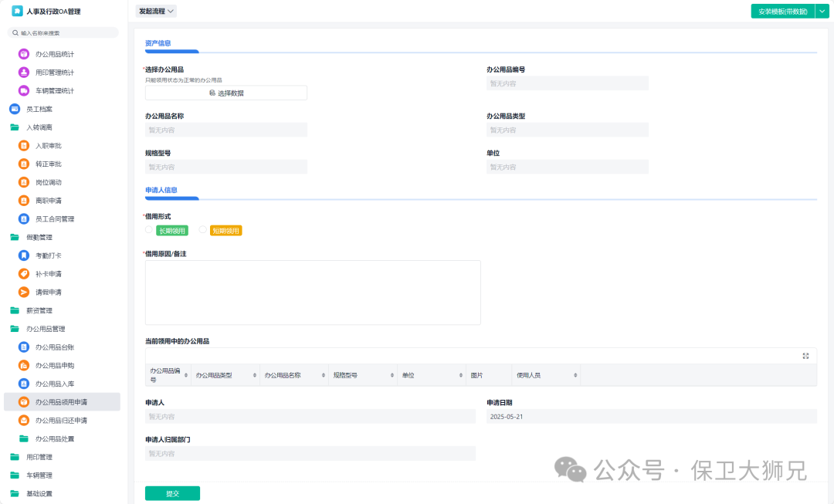Click the 请假申请 paper plane icon
This screenshot has width=834, height=504.
(24, 292)
